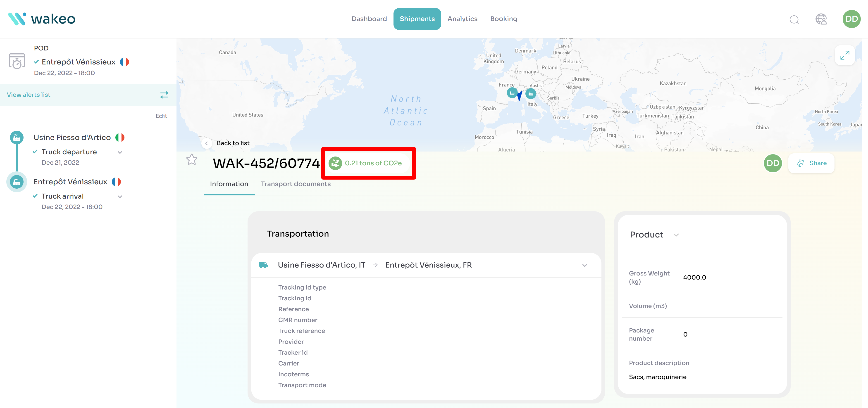Open the Analytics menu
This screenshot has height=408, width=868.
pos(462,19)
